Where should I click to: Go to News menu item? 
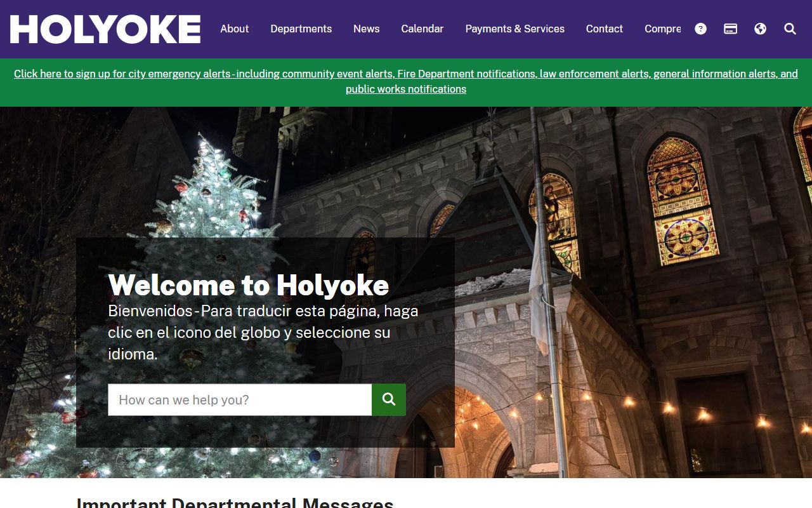[366, 29]
